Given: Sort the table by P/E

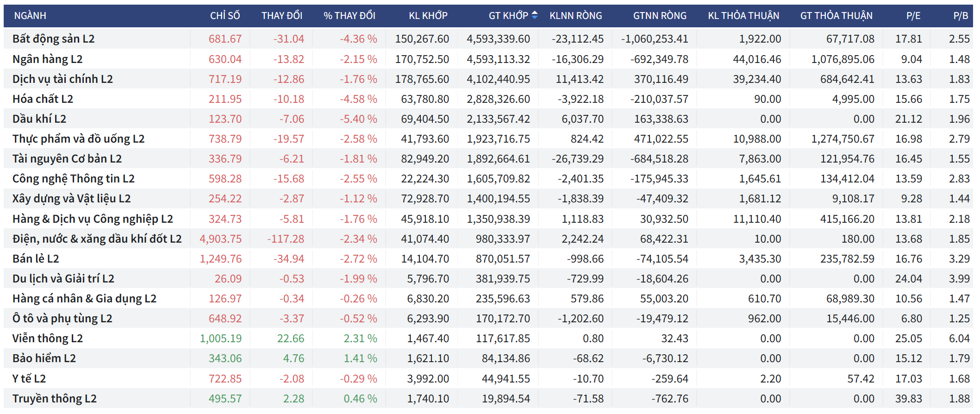Looking at the screenshot, I should [913, 16].
